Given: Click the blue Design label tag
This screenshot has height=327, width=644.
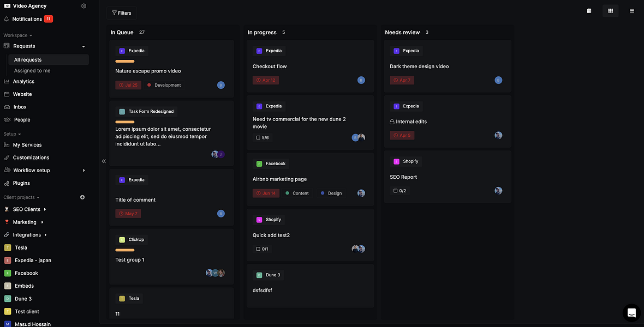Looking at the screenshot, I should pyautogui.click(x=331, y=193).
